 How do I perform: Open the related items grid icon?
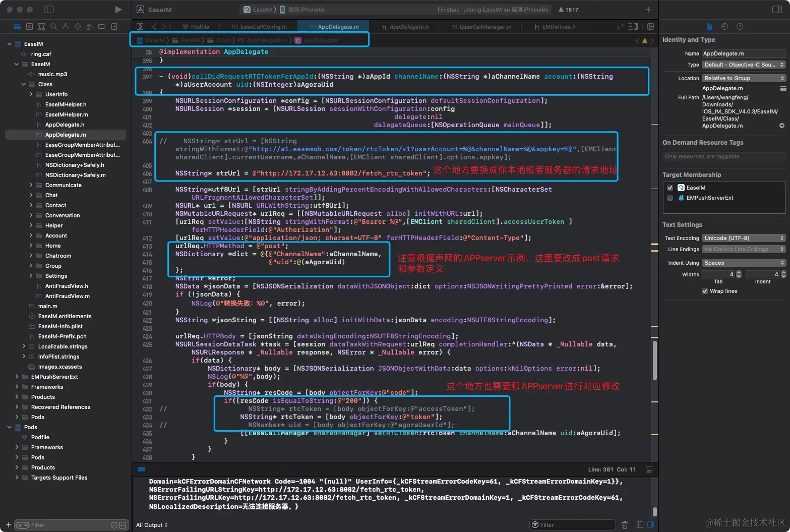[x=140, y=27]
